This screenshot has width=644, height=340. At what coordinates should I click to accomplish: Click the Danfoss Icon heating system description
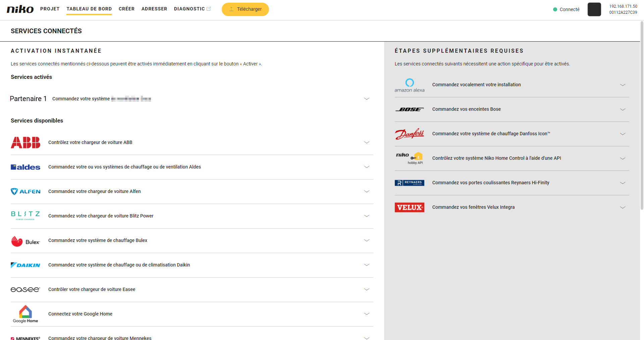click(491, 134)
